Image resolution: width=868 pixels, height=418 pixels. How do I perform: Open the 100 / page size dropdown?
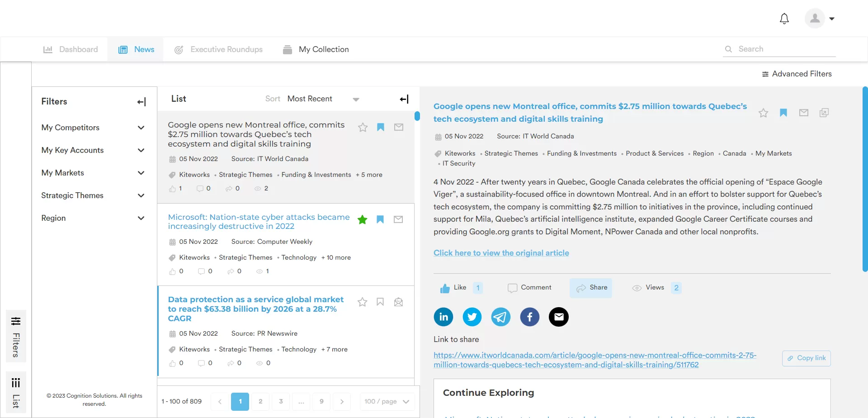(x=387, y=401)
